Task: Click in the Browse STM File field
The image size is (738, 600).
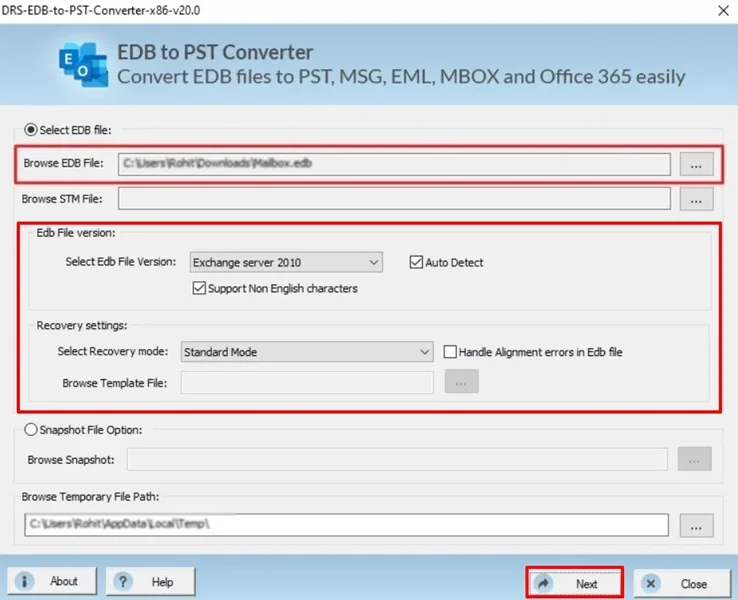Action: (x=394, y=199)
